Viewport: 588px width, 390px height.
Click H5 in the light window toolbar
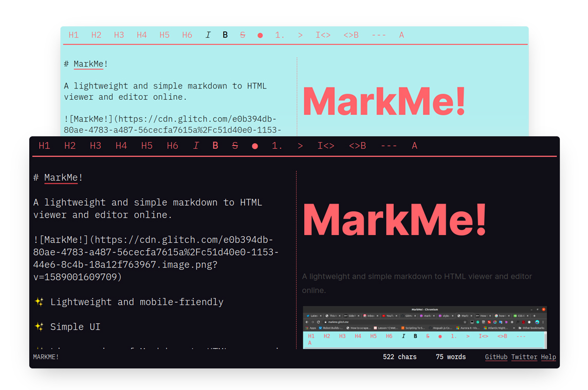pos(164,35)
